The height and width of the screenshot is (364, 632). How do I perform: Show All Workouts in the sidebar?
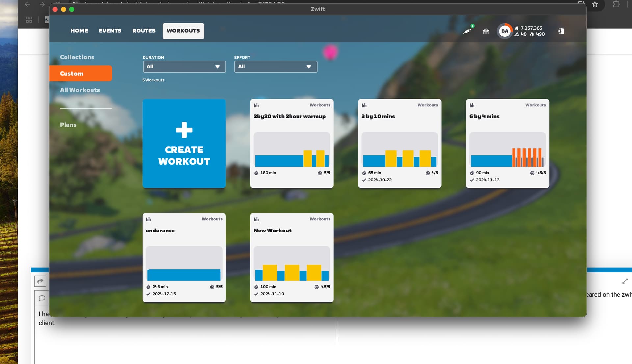[80, 90]
